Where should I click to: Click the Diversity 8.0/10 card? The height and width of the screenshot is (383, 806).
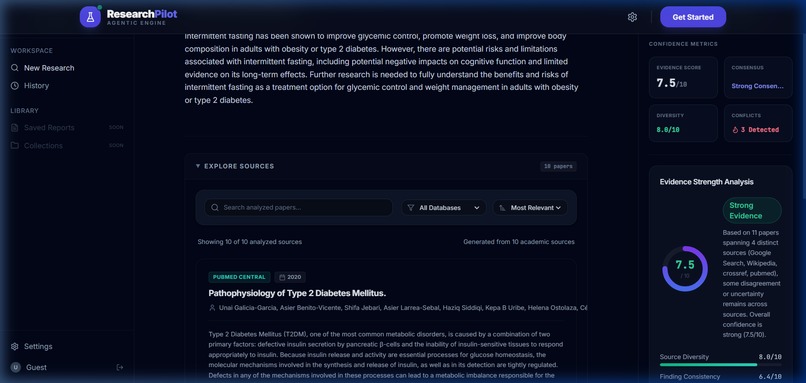tap(683, 123)
